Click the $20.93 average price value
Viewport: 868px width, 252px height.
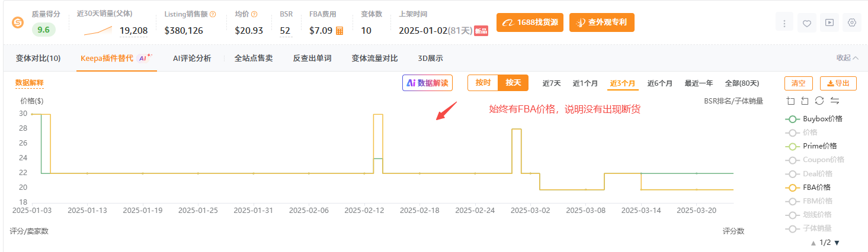[248, 30]
